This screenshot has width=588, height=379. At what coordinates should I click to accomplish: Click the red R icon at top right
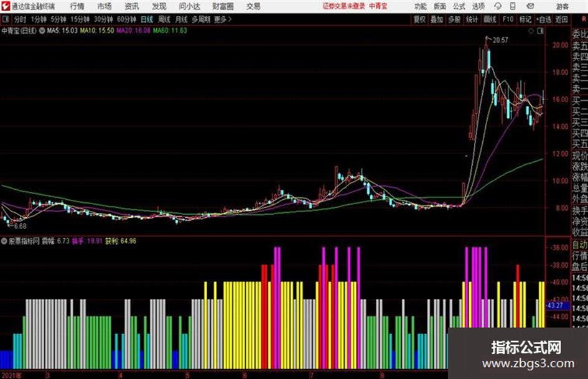[x=584, y=19]
